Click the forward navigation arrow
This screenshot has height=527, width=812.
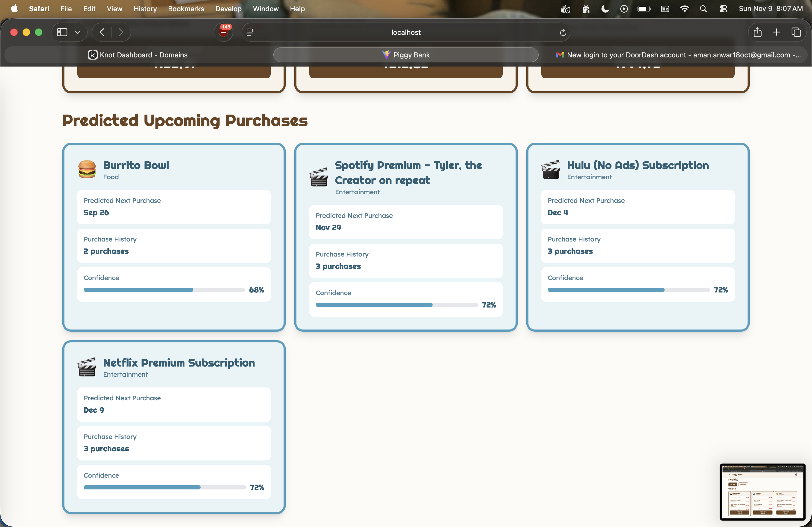[x=121, y=32]
